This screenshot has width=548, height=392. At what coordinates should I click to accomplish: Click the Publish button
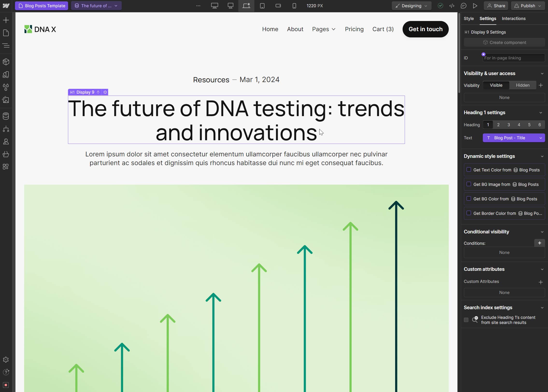528,6
